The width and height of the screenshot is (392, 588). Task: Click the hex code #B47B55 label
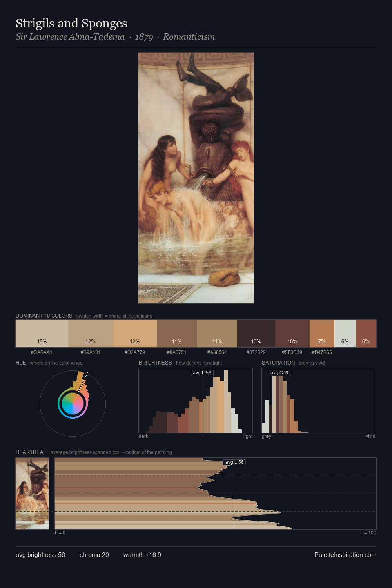point(322,352)
